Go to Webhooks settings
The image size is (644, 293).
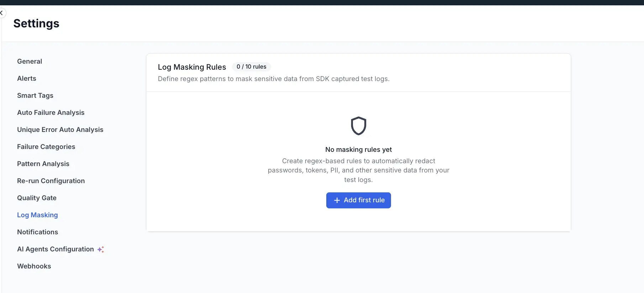34,266
